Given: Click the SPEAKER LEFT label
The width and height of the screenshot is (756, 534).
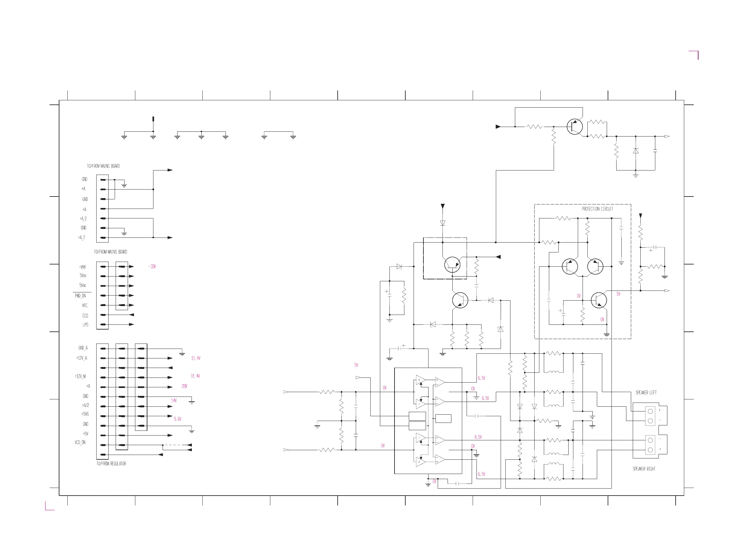Looking at the screenshot, I should [x=646, y=392].
